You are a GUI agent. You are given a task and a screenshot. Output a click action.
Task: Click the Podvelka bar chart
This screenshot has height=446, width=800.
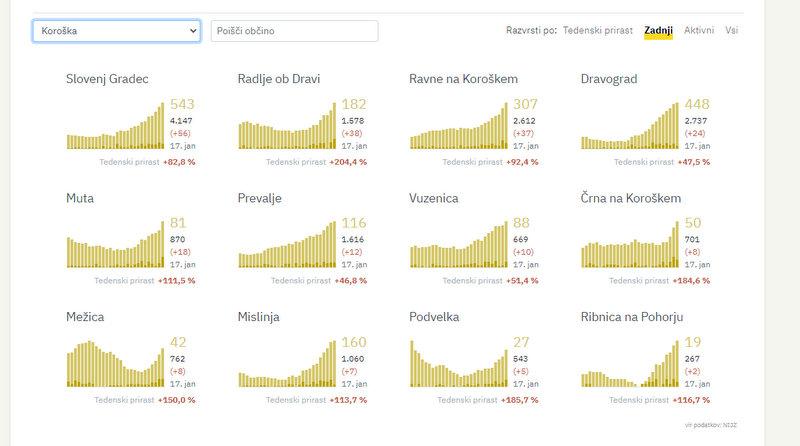point(459,366)
